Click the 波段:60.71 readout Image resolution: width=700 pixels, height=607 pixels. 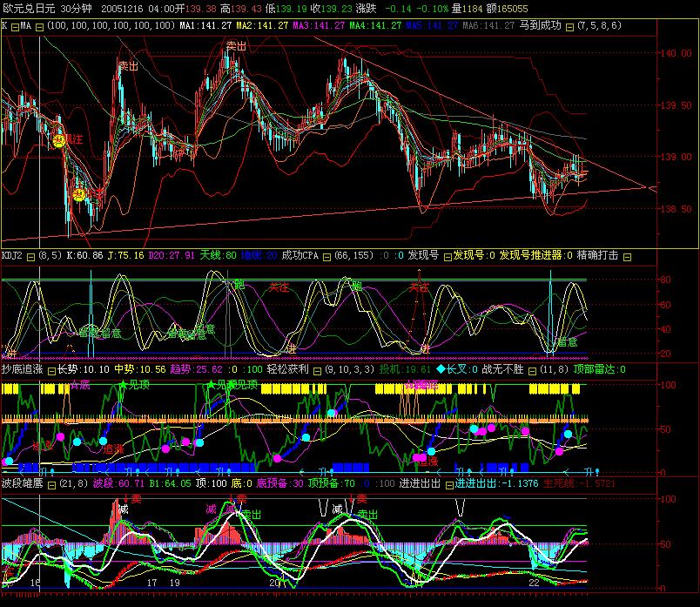pos(118,483)
